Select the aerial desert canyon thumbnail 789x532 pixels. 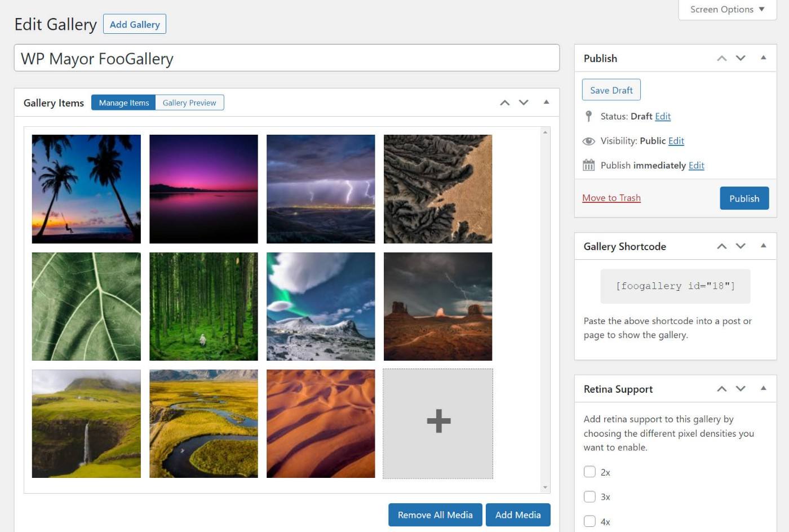tap(438, 189)
